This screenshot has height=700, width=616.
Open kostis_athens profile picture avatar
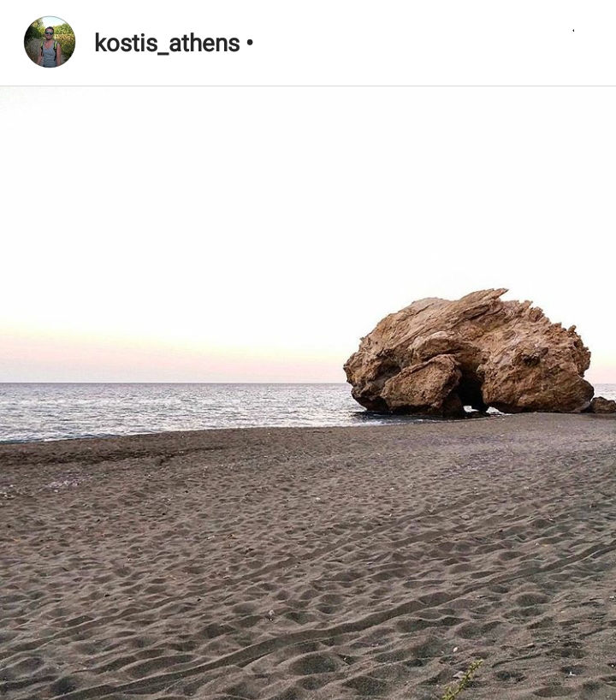[x=50, y=42]
